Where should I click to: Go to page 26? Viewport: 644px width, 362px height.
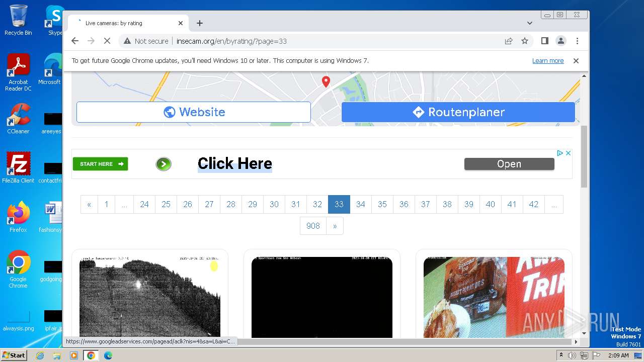tap(188, 204)
